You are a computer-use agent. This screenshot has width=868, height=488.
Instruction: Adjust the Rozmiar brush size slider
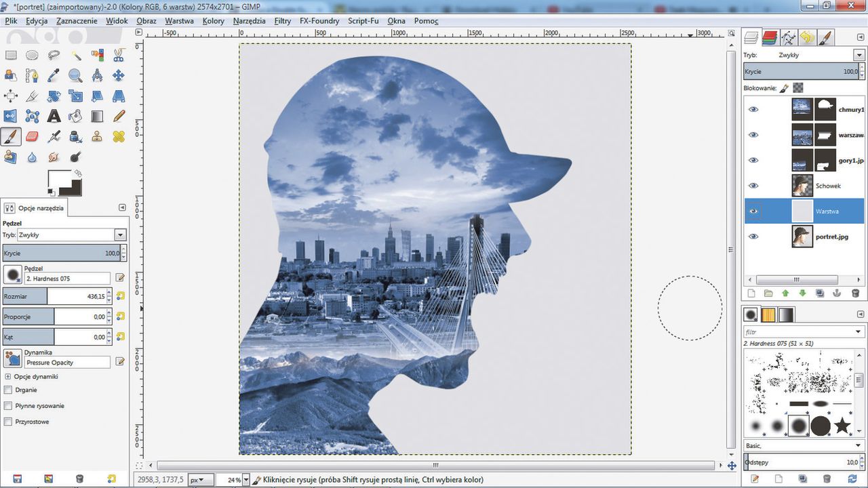pyautogui.click(x=56, y=296)
